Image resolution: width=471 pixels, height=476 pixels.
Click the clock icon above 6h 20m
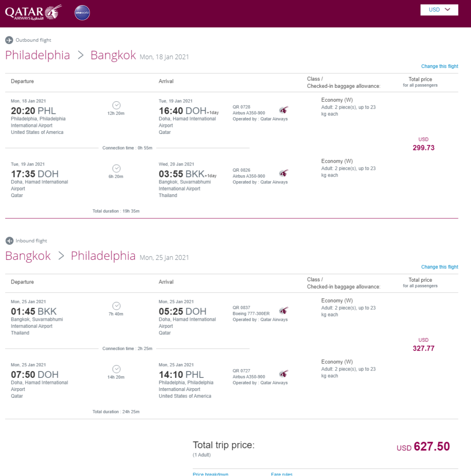click(116, 168)
